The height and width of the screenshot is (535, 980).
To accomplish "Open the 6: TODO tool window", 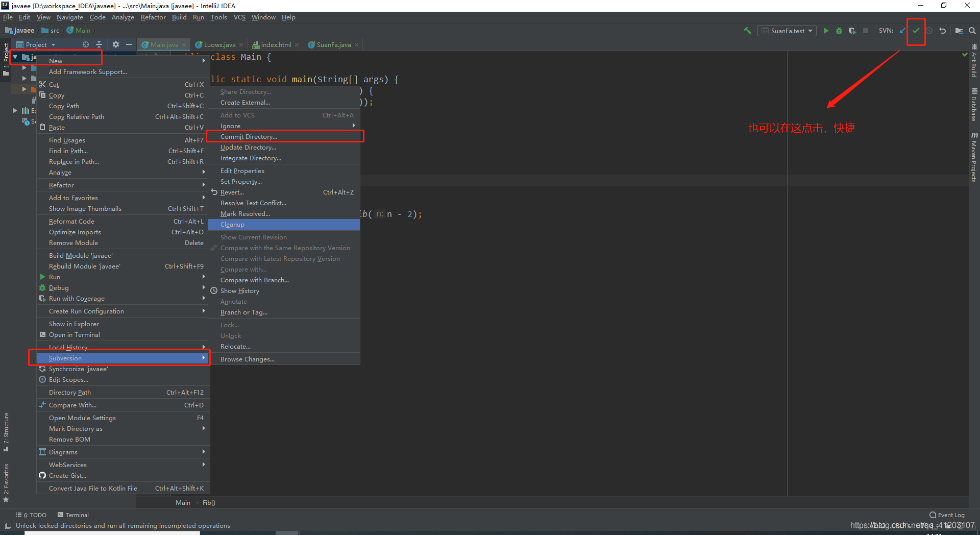I will pos(31,515).
